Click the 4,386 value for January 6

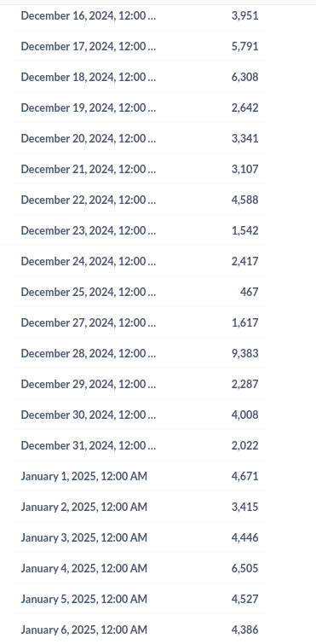[244, 629]
